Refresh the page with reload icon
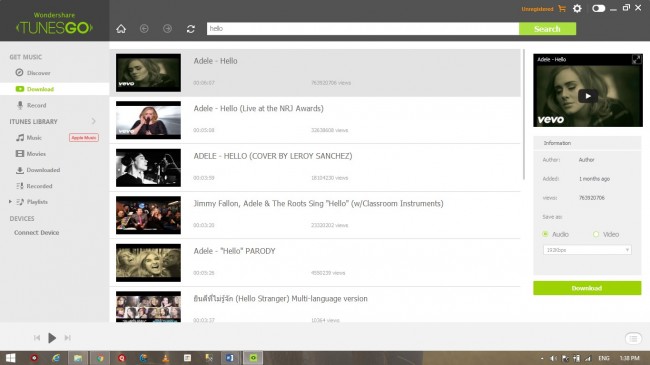The image size is (650, 365). tap(191, 29)
